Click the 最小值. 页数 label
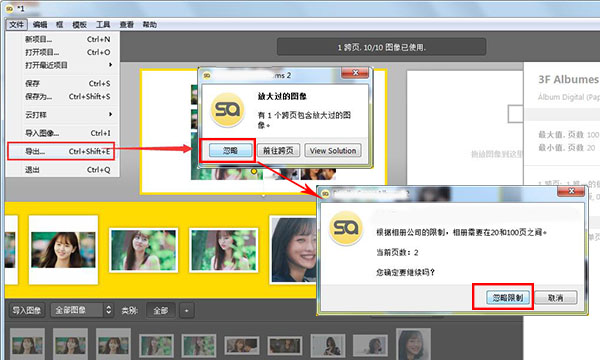Image resolution: width=600 pixels, height=360 pixels. (561, 148)
